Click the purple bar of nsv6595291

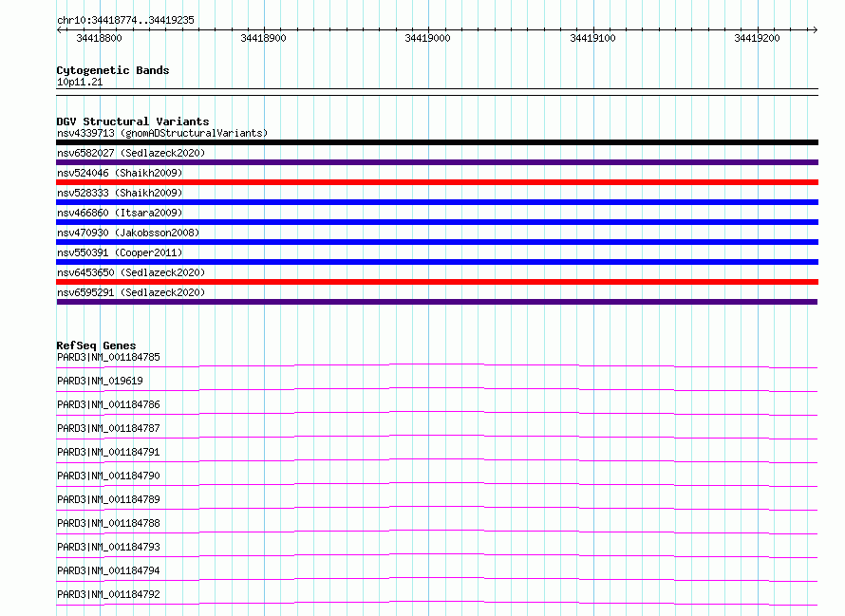pyautogui.click(x=437, y=302)
